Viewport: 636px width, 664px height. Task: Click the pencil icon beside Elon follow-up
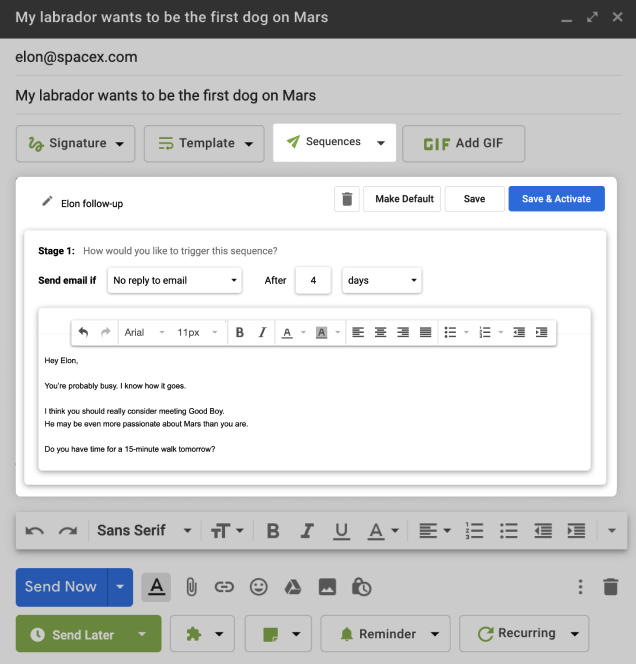click(x=46, y=201)
